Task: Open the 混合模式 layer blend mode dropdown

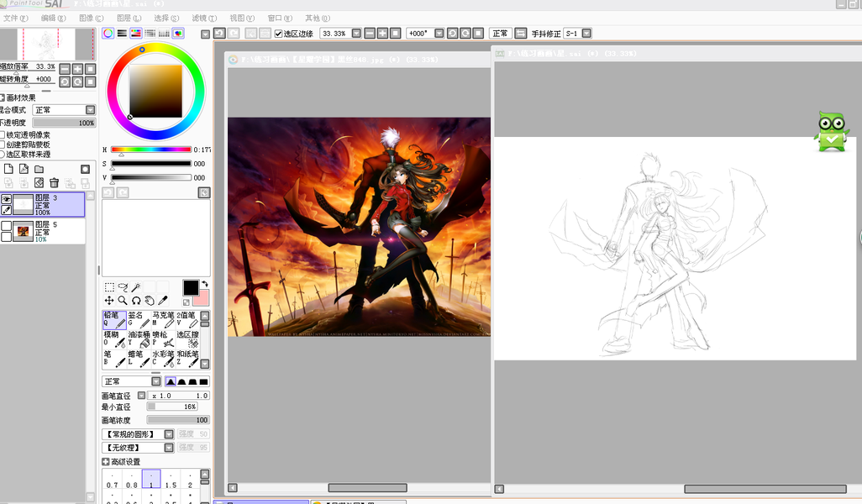Action: click(64, 110)
